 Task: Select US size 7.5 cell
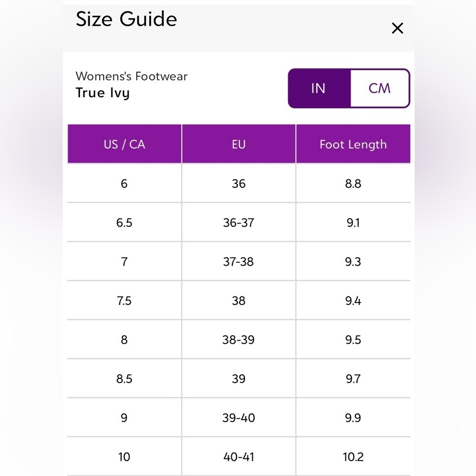pyautogui.click(x=124, y=301)
